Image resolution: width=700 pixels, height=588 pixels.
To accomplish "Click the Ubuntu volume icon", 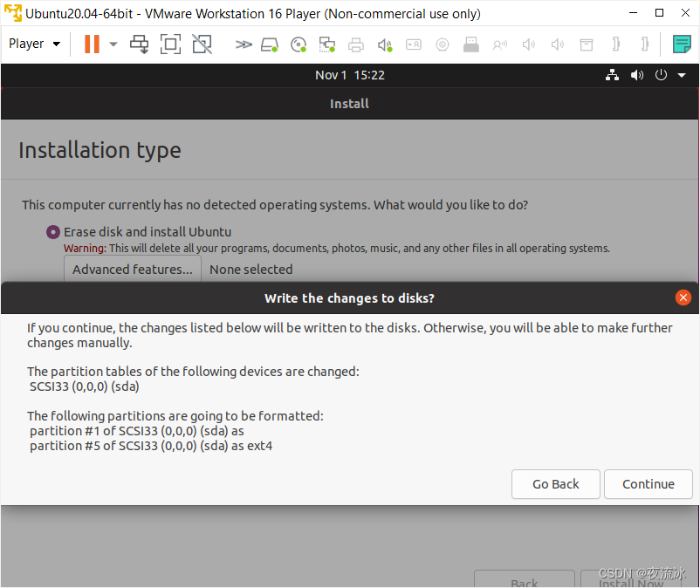I will tap(637, 75).
